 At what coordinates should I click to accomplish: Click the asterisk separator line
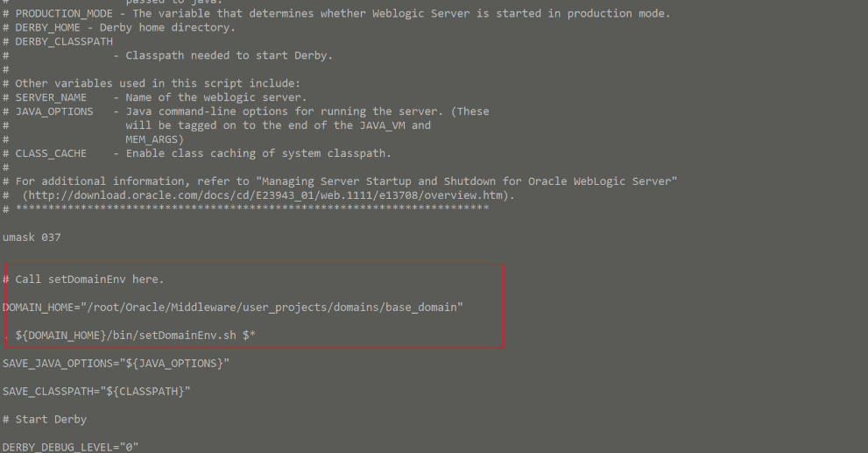point(246,209)
